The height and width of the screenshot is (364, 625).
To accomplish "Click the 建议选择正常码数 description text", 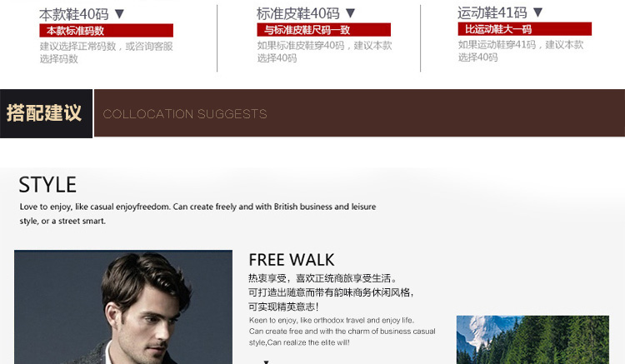I will coord(106,52).
